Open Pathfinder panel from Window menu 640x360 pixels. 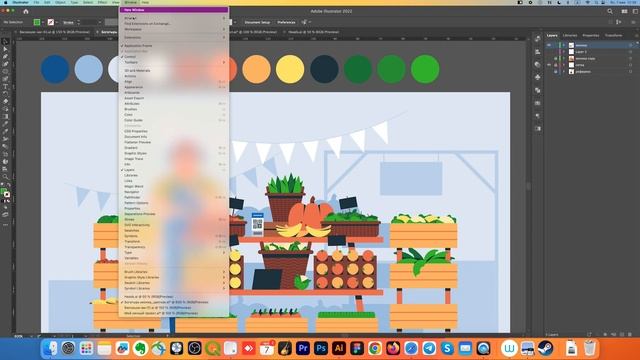[174, 198]
